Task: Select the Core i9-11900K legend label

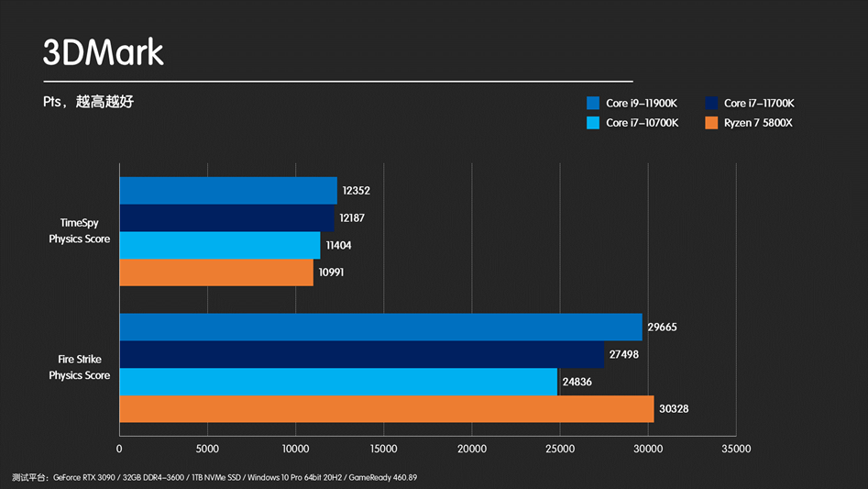Action: pyautogui.click(x=642, y=103)
